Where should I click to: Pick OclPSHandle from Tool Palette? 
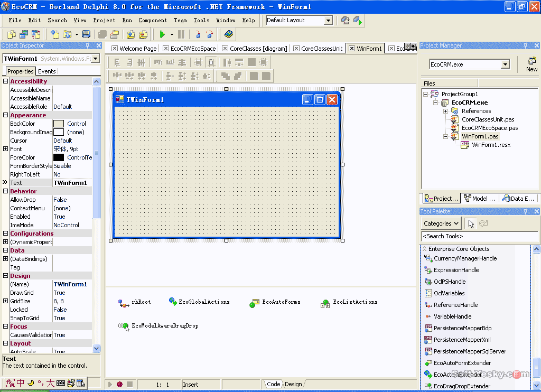pos(450,282)
